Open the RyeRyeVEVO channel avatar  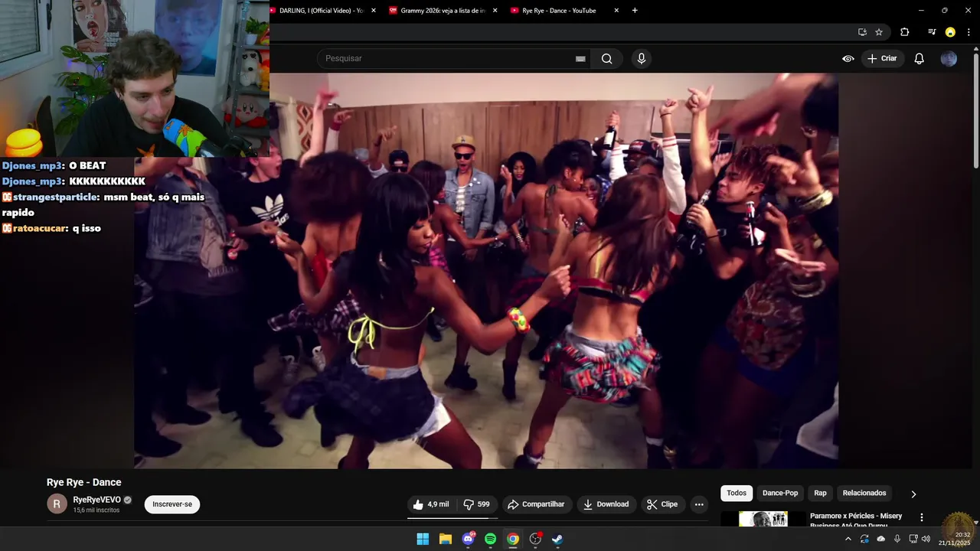pyautogui.click(x=57, y=504)
